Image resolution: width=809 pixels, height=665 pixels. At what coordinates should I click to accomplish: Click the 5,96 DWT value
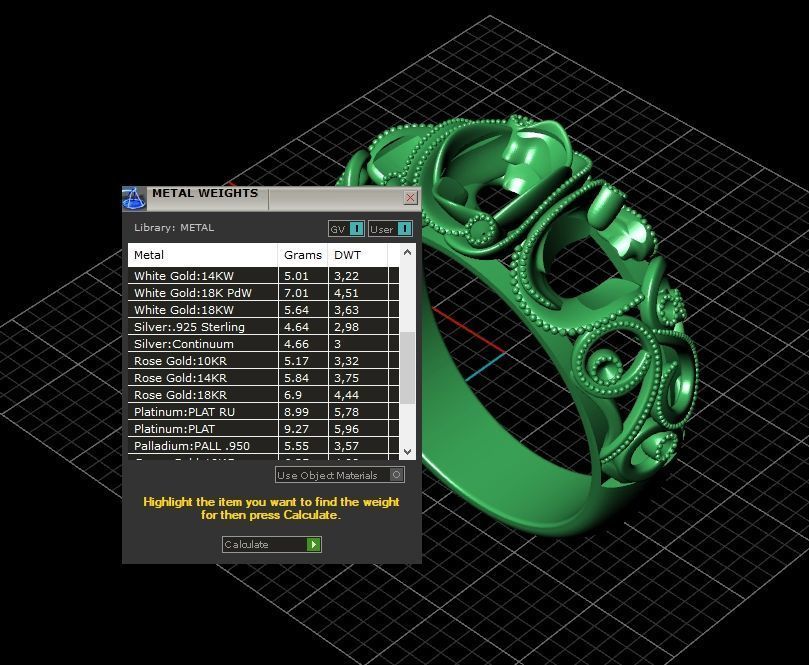346,429
